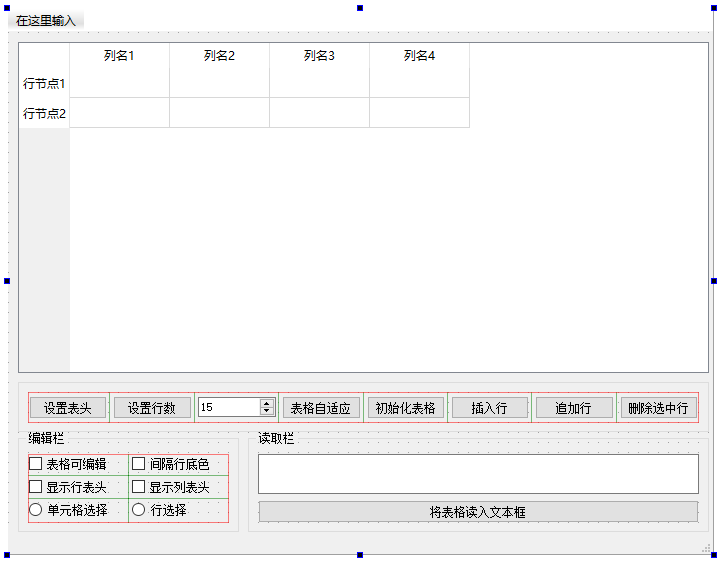
Task: Increase row count with spin box up arrow
Action: (266, 403)
